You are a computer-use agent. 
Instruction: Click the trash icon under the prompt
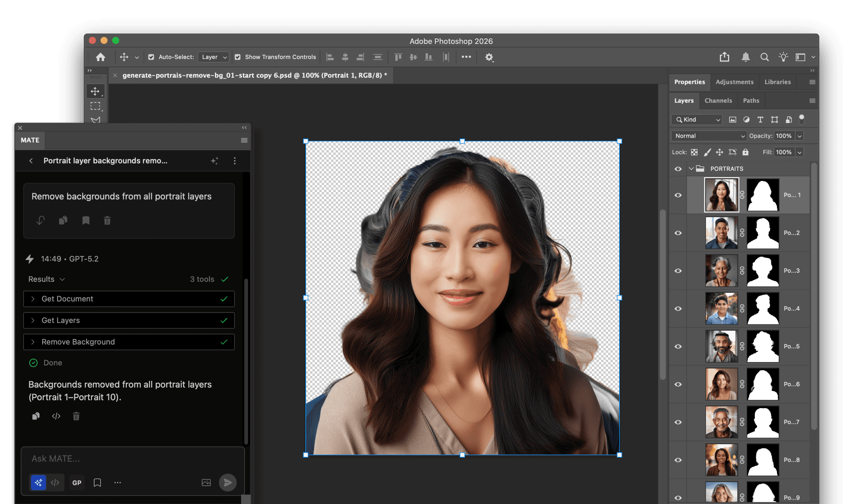coord(107,220)
